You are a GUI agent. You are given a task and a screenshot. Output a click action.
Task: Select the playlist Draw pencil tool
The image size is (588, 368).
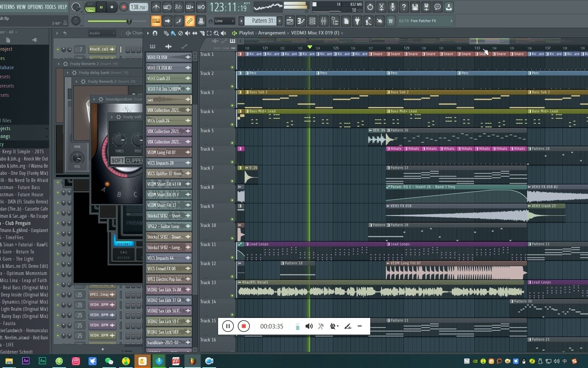click(166, 33)
